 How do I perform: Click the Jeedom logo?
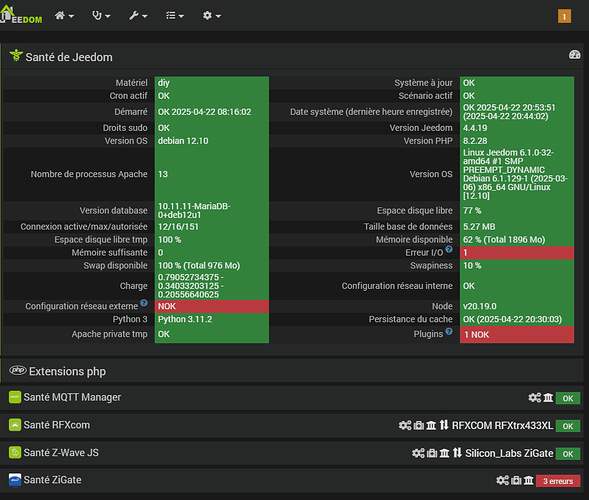coord(21,15)
